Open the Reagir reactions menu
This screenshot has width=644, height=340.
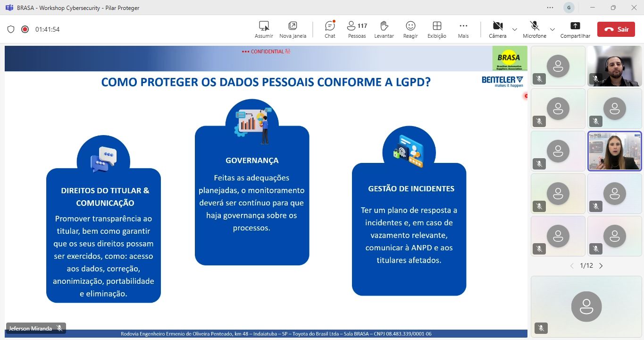(x=410, y=29)
